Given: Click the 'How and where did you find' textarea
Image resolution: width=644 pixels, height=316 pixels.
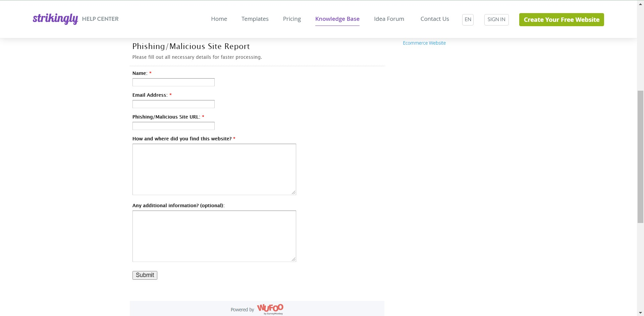Looking at the screenshot, I should tap(214, 169).
